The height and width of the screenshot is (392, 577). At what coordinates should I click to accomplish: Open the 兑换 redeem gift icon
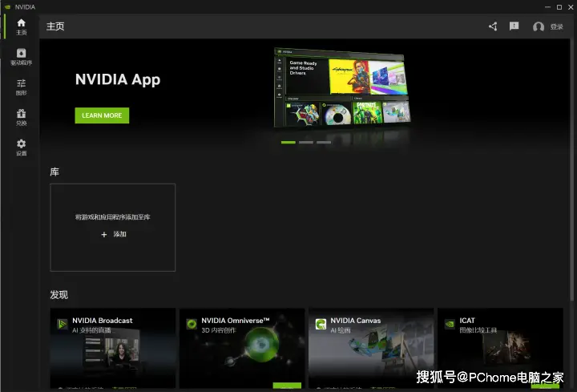click(22, 117)
